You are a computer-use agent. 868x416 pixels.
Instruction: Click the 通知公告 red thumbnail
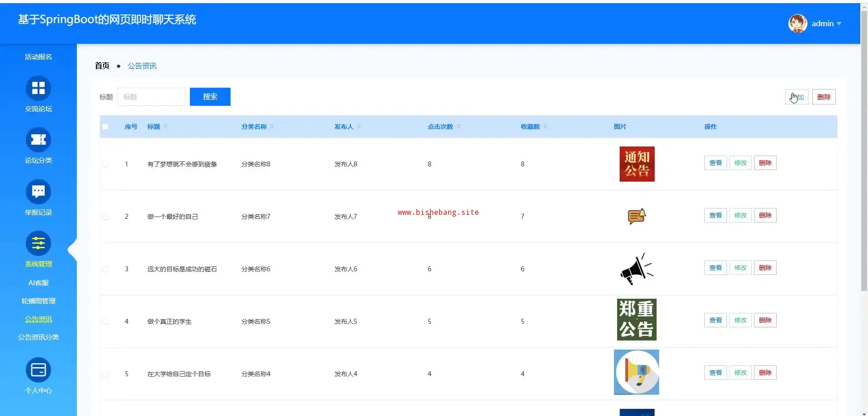point(637,164)
